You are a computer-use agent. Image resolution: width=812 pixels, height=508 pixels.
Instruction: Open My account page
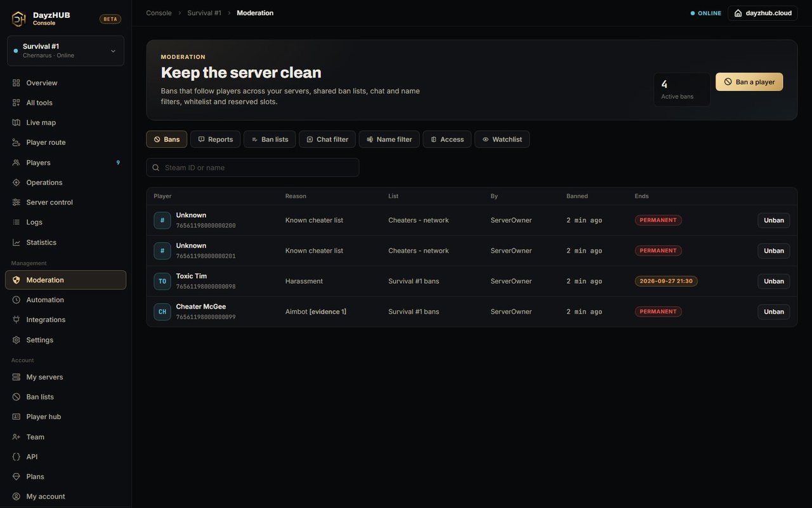click(66, 497)
